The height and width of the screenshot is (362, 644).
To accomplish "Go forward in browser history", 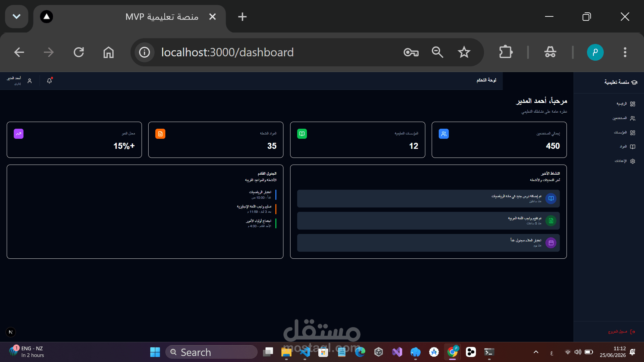I will click(x=49, y=52).
